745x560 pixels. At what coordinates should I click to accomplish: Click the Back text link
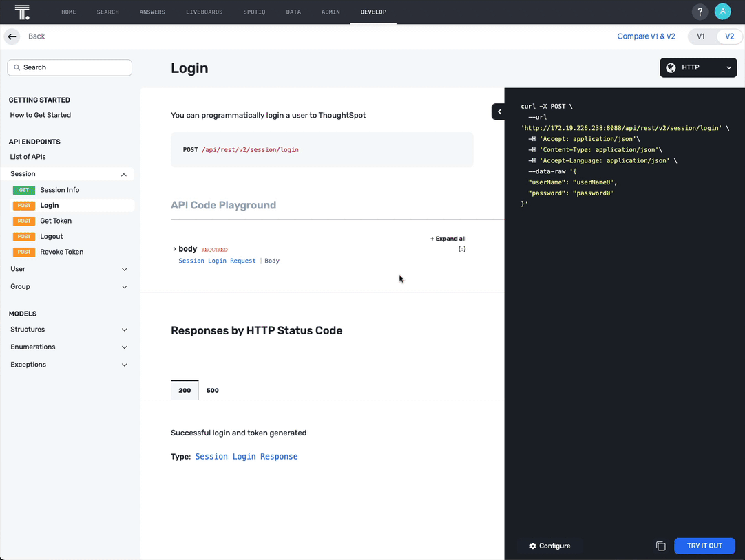[36, 36]
